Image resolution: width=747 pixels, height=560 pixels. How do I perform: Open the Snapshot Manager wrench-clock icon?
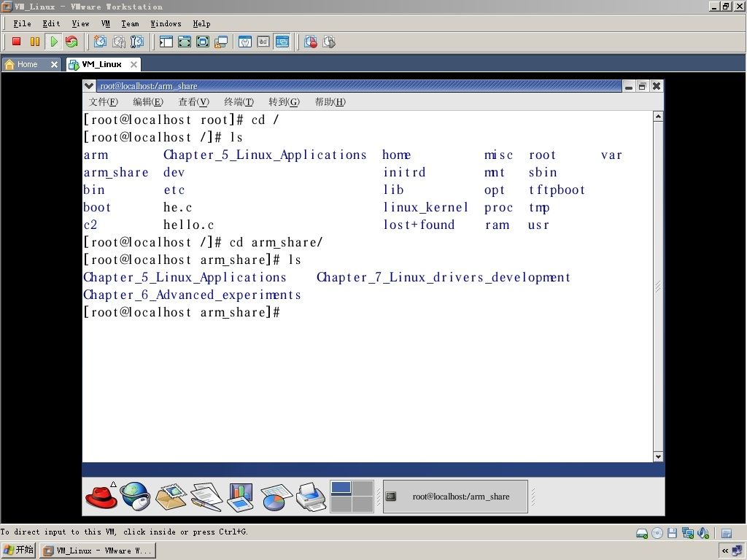(136, 42)
